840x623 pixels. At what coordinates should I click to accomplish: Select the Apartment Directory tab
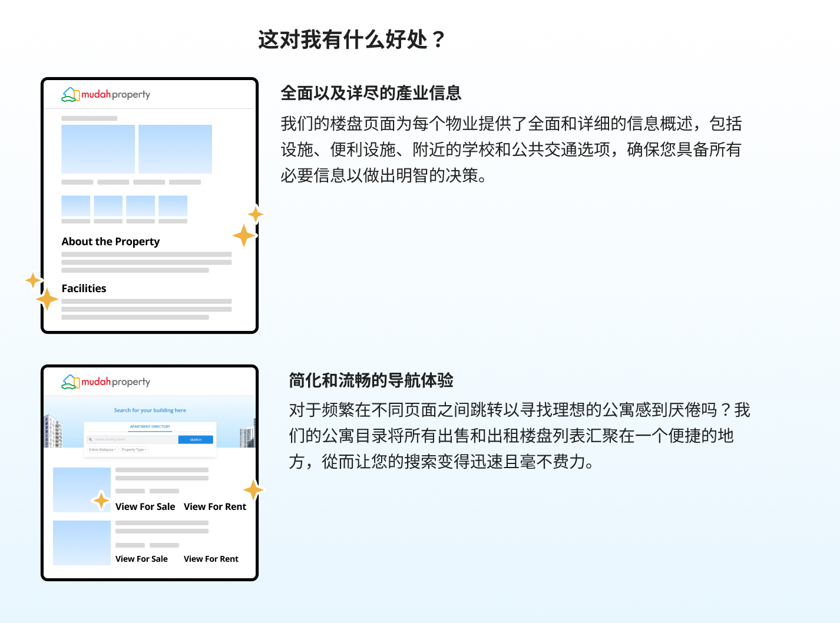coord(150,426)
